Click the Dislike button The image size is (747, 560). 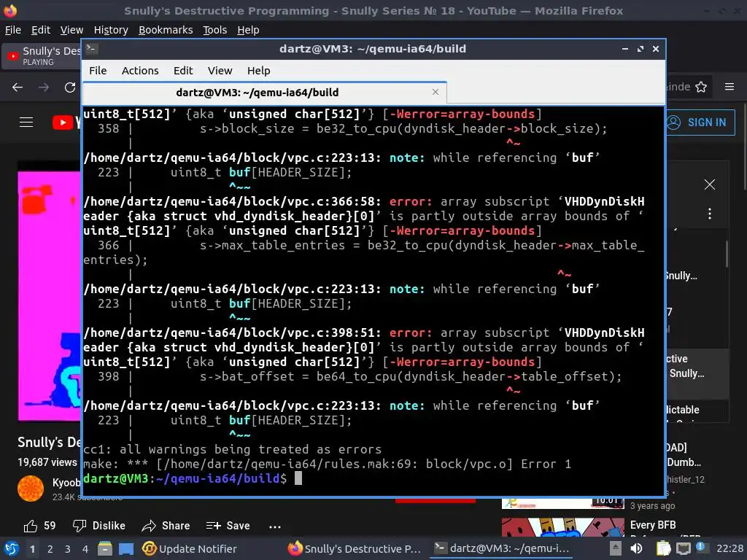pos(99,526)
